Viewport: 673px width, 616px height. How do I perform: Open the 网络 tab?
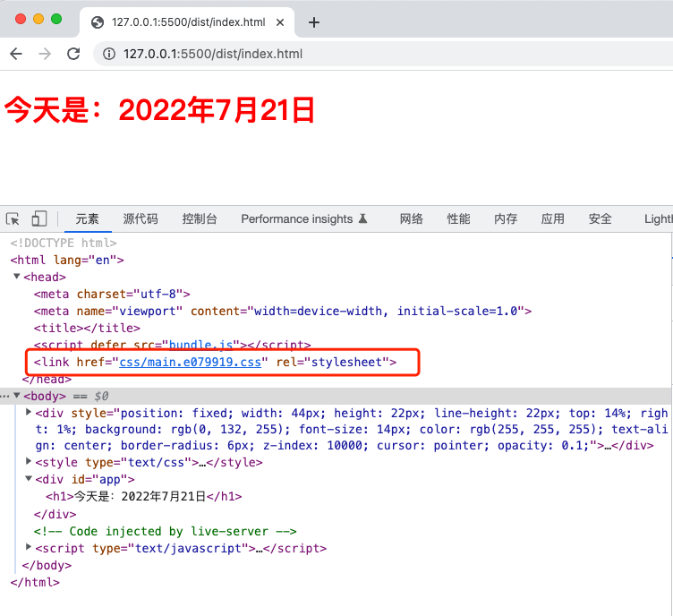[x=411, y=219]
